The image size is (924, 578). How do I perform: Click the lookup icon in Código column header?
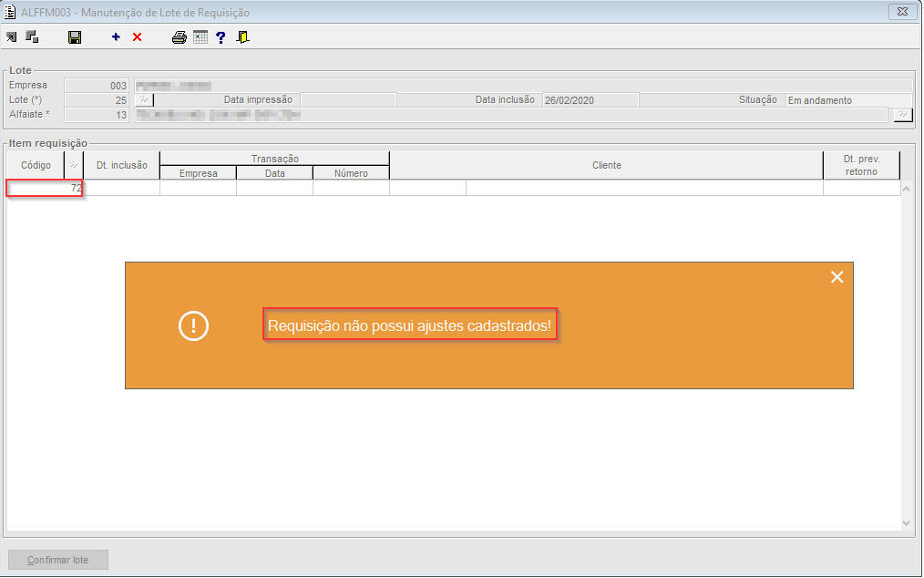(74, 165)
